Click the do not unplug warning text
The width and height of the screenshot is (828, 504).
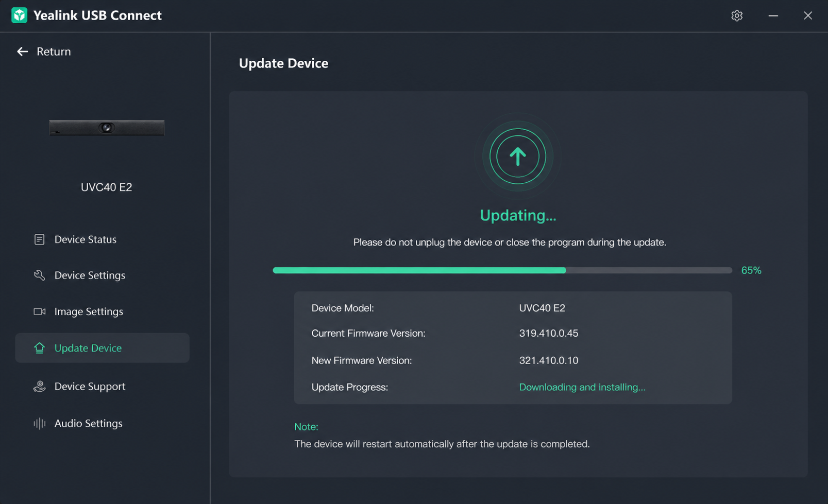[510, 242]
